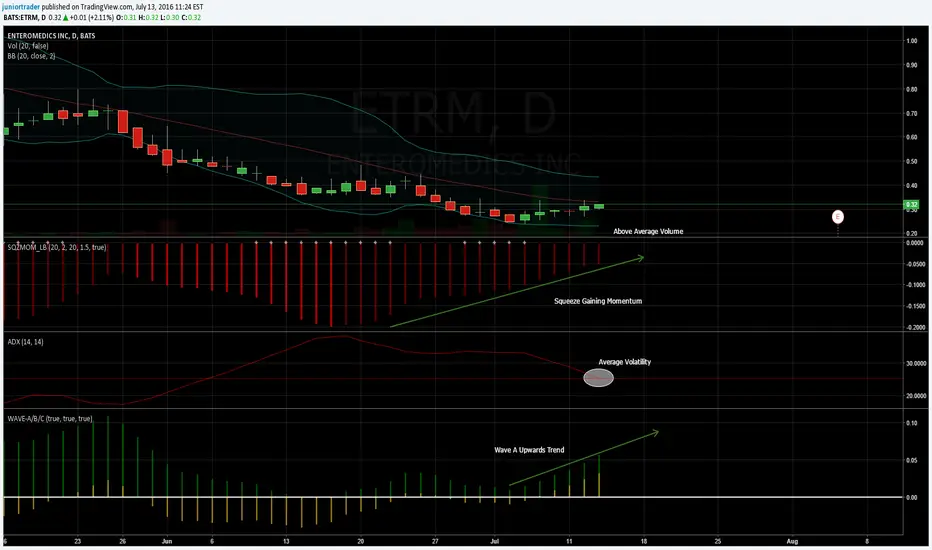Click the '26' date axis label
The image size is (932, 550).
pyautogui.click(x=122, y=542)
